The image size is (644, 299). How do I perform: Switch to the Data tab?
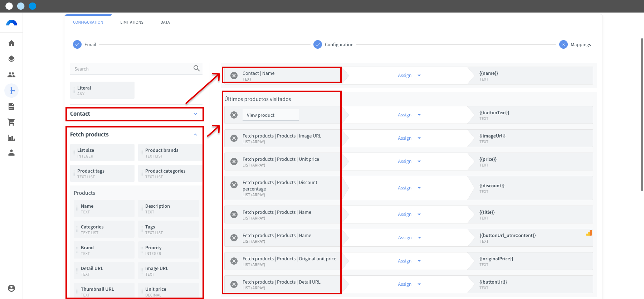point(165,22)
